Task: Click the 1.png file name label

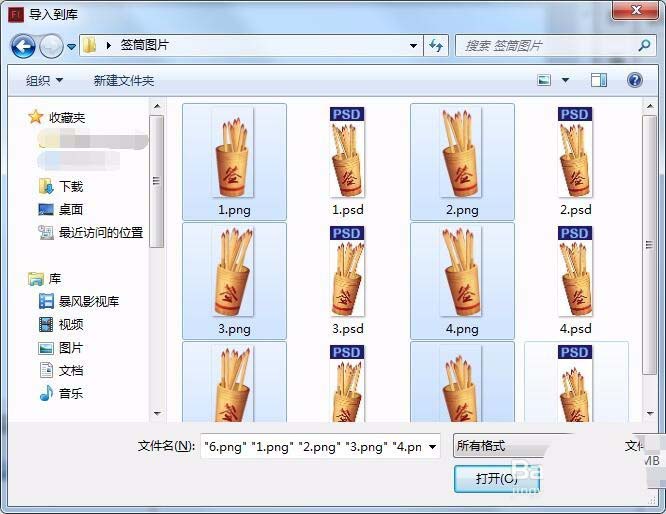Action: tap(234, 210)
